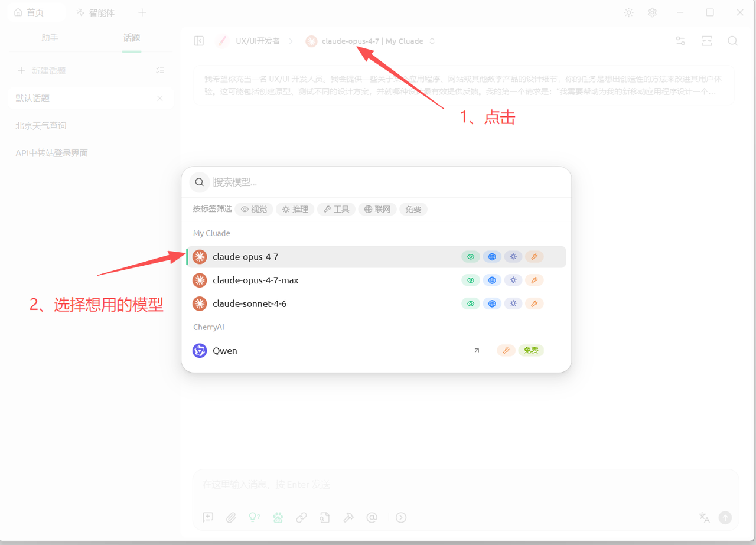
Task: Filter models by 视觉 tag
Action: (x=254, y=209)
